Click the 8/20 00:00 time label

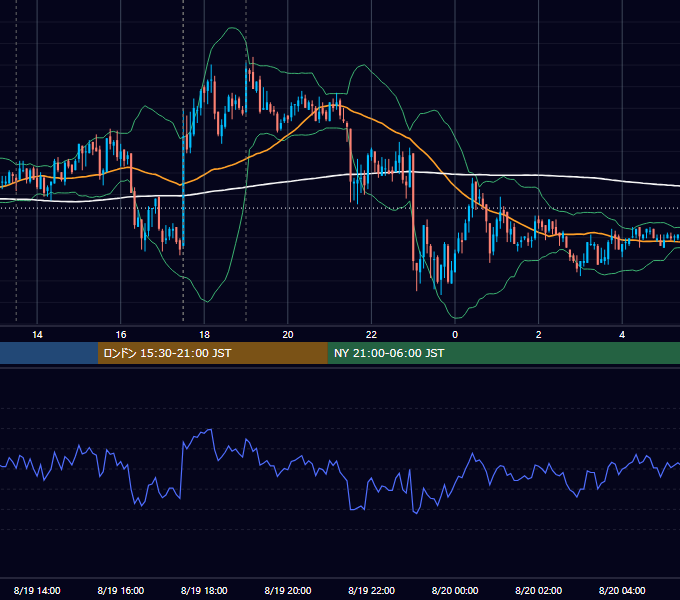tap(455, 590)
